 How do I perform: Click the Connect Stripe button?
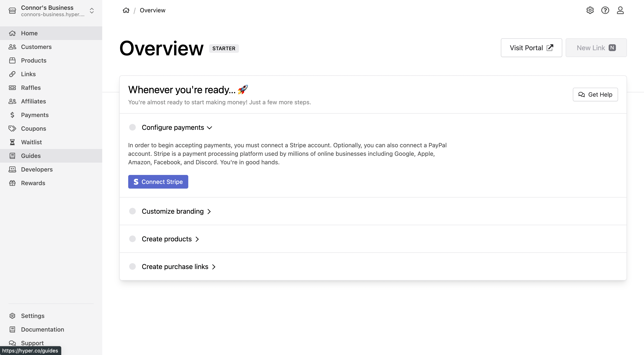coord(158,182)
